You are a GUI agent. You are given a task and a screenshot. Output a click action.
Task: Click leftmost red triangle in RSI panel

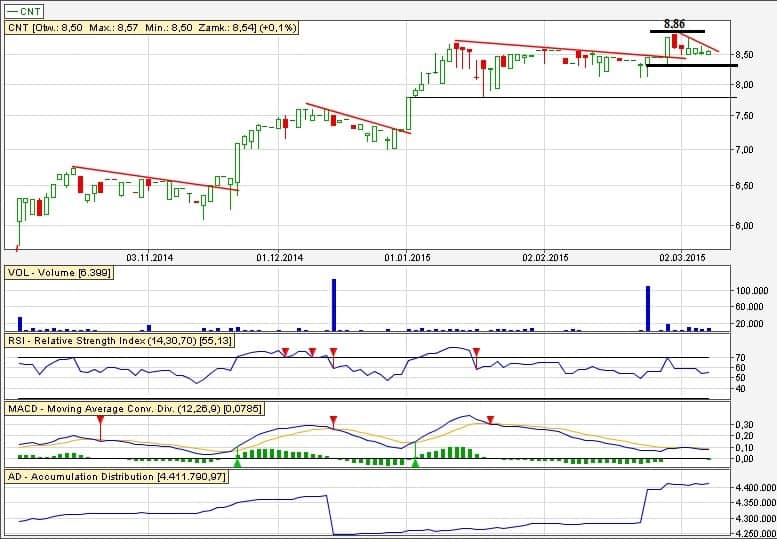[x=285, y=352]
